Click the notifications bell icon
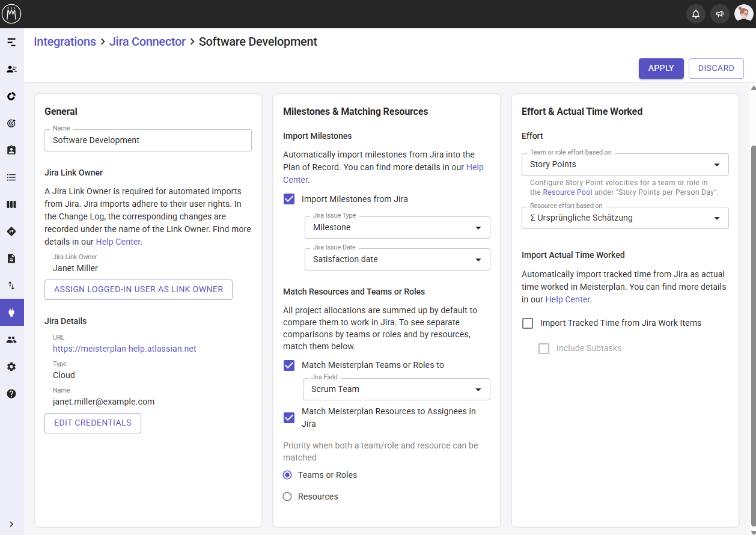The height and width of the screenshot is (535, 756). pyautogui.click(x=696, y=14)
